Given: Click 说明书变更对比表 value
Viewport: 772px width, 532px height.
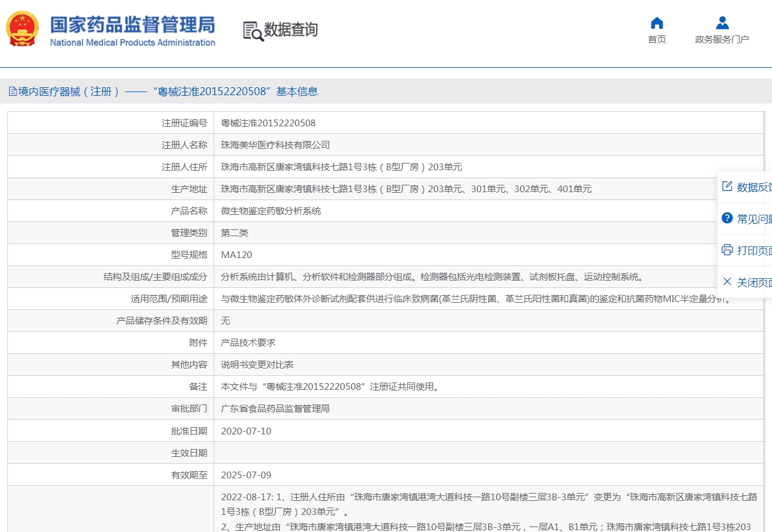Looking at the screenshot, I should point(257,365).
